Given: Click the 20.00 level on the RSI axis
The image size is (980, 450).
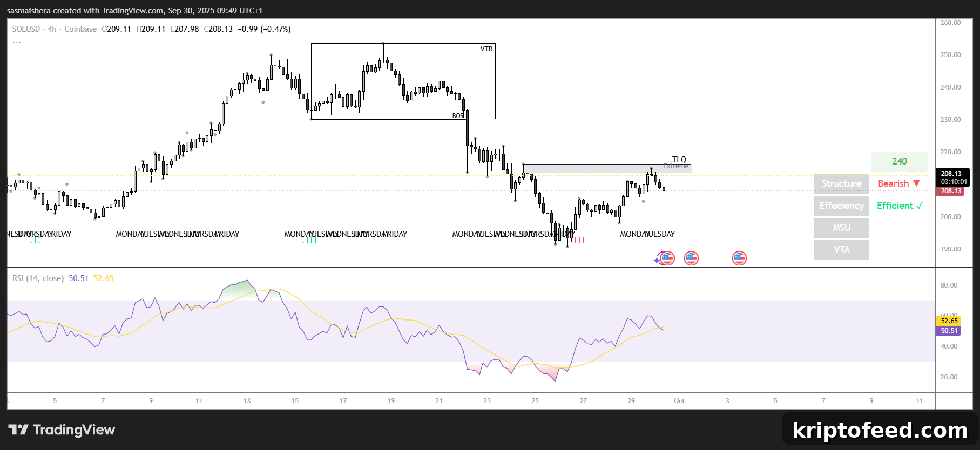Looking at the screenshot, I should 949,377.
